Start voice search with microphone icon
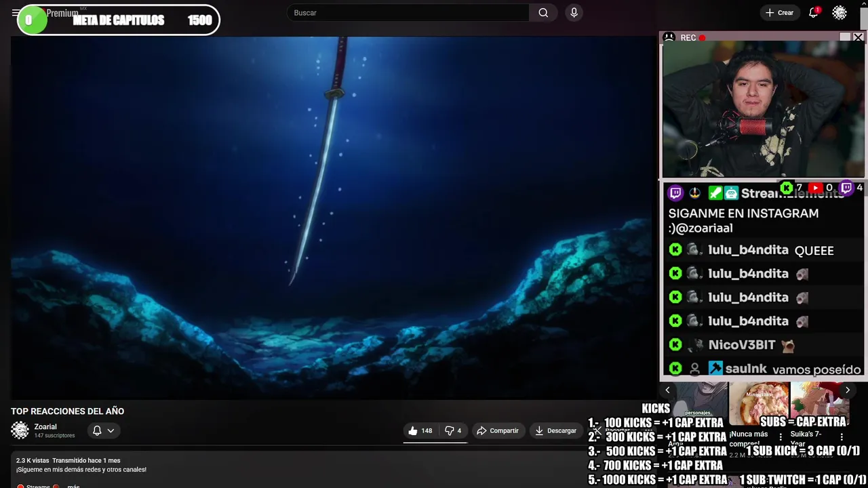This screenshot has height=488, width=868. [574, 13]
